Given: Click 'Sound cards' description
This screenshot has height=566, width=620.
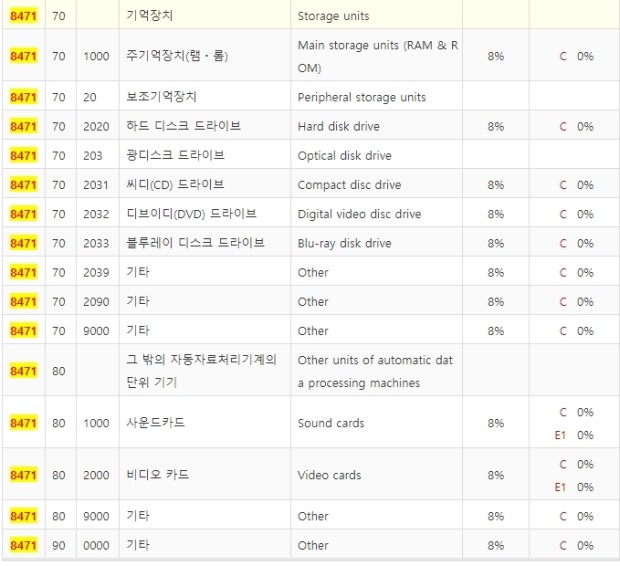Looking at the screenshot, I should coord(331,423).
